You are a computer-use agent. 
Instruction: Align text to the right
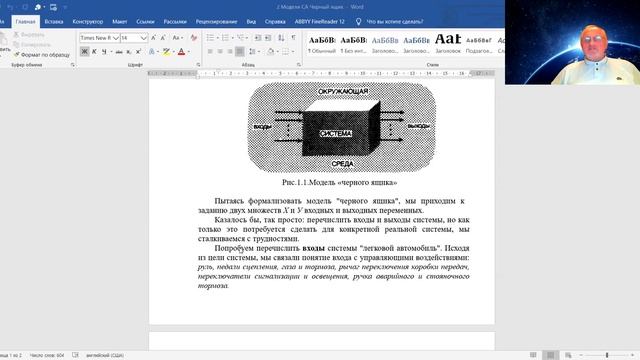click(x=230, y=51)
